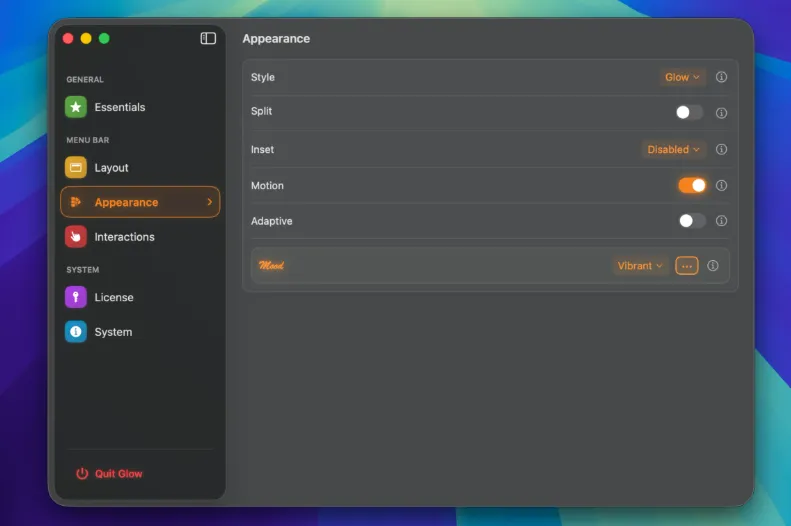This screenshot has width=791, height=526.
Task: Show info for the Adaptive setting
Action: tap(721, 221)
